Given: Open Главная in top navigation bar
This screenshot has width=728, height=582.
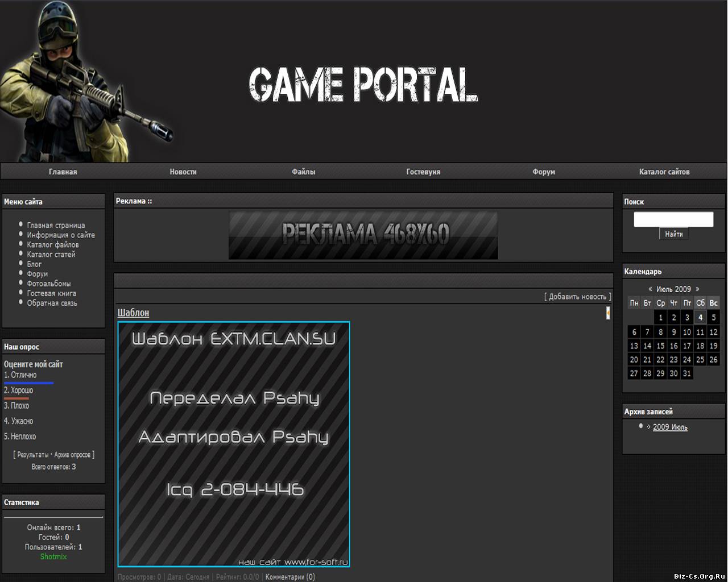Looking at the screenshot, I should [63, 172].
